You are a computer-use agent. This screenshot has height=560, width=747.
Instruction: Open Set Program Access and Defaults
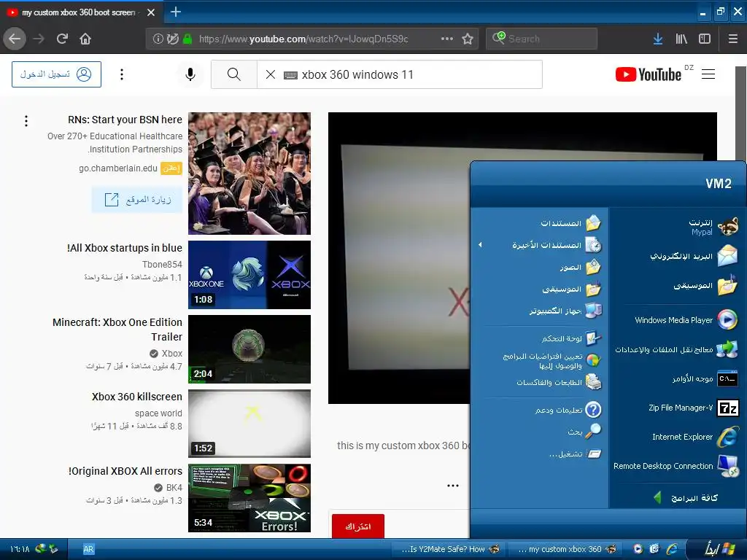[x=551, y=360]
